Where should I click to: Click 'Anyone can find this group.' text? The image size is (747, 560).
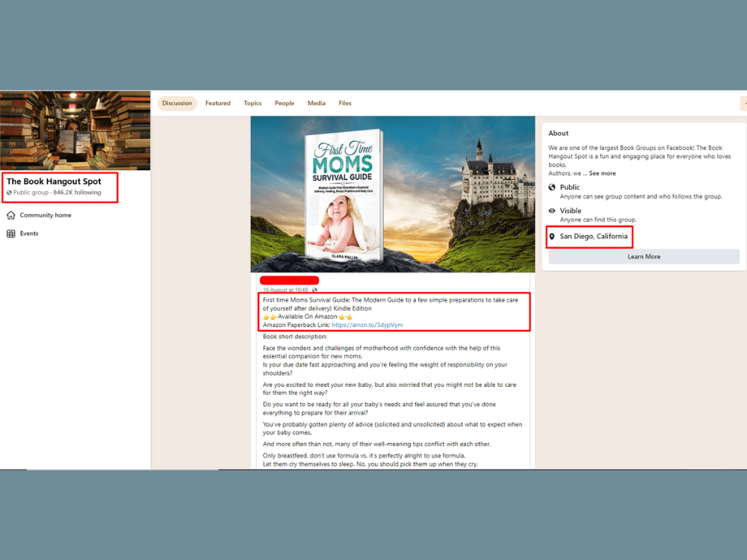click(x=598, y=220)
